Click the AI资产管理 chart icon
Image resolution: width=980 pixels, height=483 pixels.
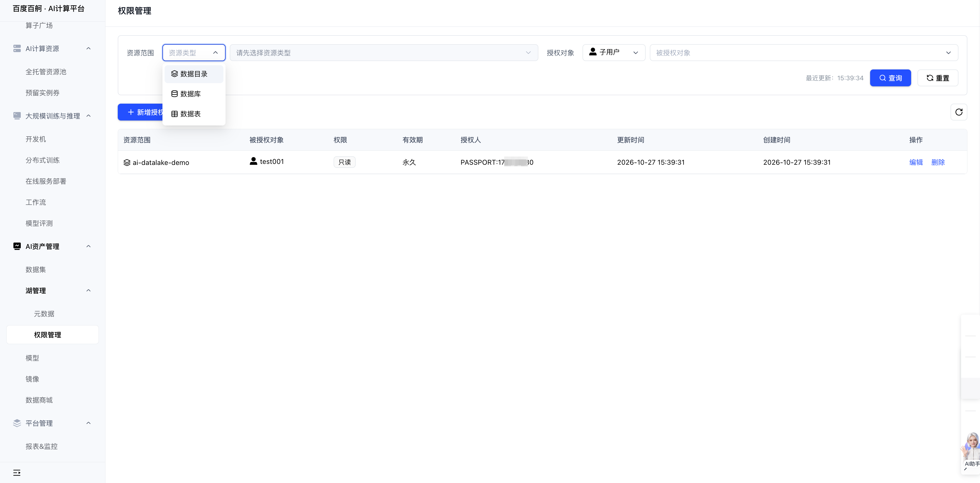17,246
